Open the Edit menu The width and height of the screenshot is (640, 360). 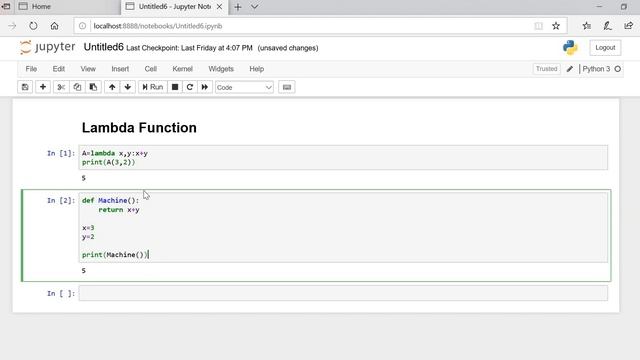coord(59,69)
